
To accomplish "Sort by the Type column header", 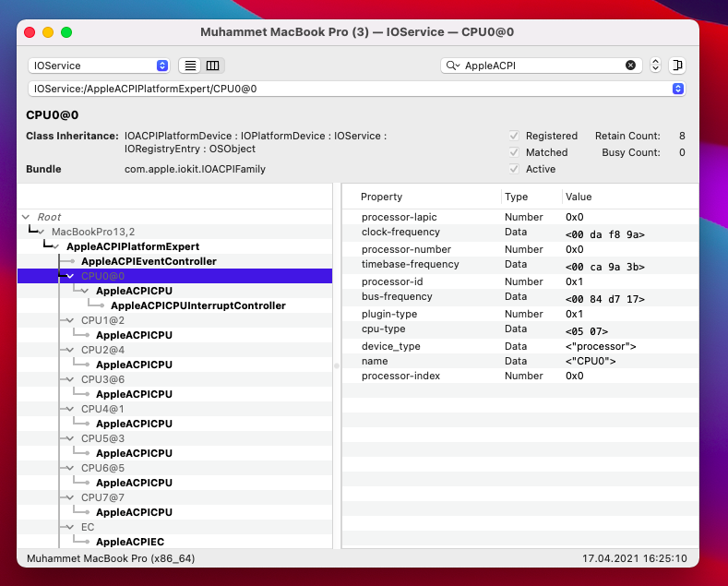I will coord(517,197).
